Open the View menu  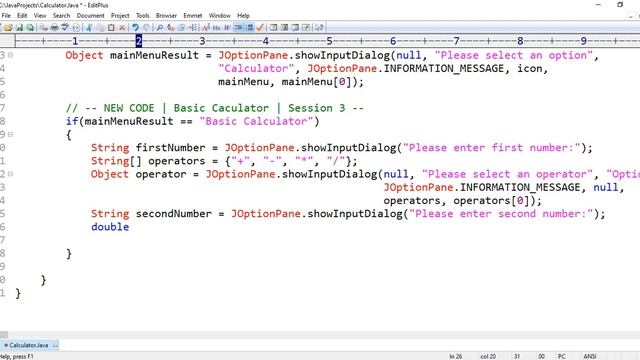click(40, 16)
